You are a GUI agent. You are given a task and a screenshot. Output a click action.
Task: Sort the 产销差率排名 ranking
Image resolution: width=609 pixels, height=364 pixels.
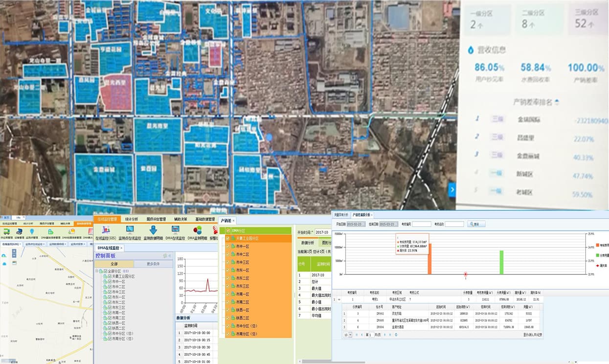click(557, 102)
